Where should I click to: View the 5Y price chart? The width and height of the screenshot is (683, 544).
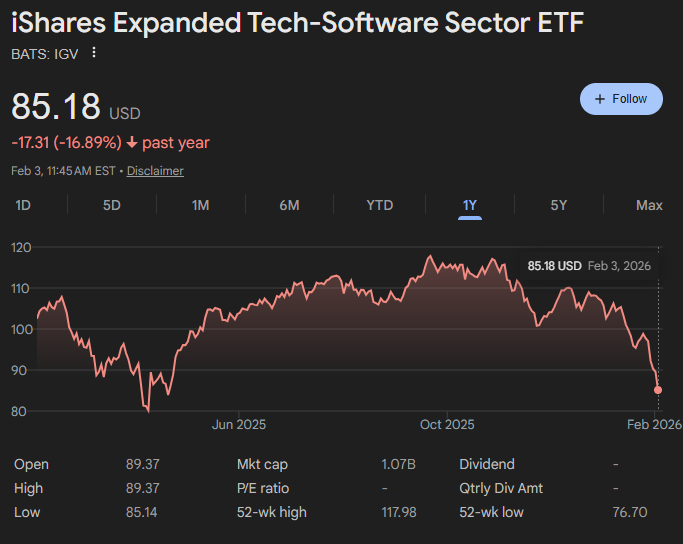click(559, 205)
